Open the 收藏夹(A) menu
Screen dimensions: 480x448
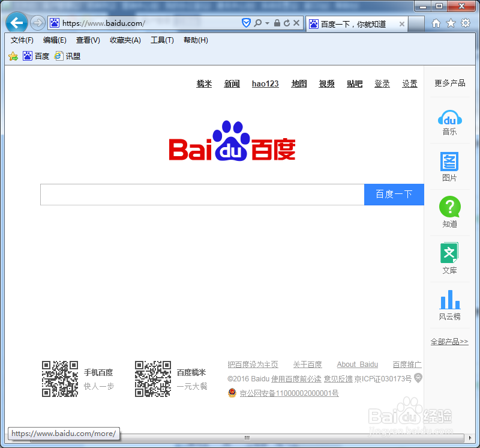[125, 40]
